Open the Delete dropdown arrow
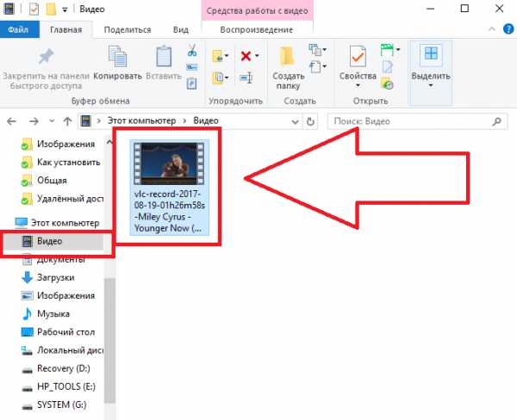This screenshot has width=517, height=420. pyautogui.click(x=257, y=56)
